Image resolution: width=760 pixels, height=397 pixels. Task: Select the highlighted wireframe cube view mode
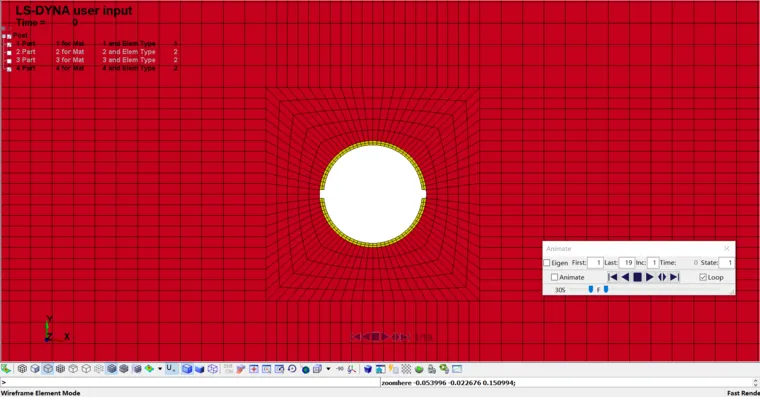pos(48,369)
